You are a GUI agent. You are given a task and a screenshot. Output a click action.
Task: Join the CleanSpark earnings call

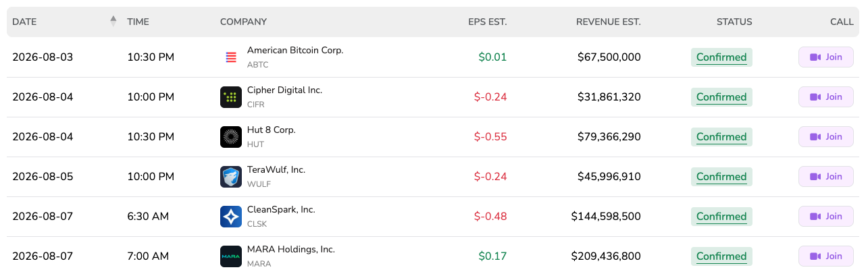tap(826, 217)
